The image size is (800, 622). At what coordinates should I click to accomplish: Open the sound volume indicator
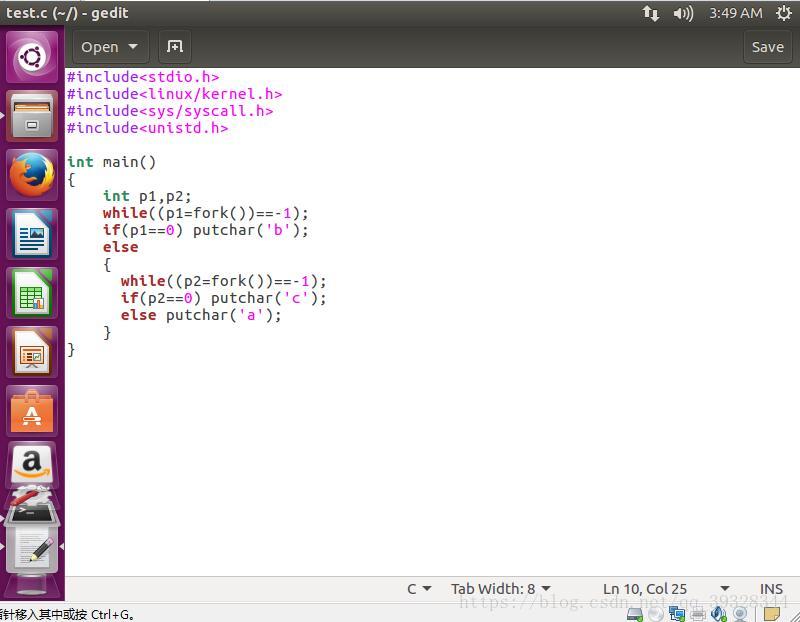point(683,13)
